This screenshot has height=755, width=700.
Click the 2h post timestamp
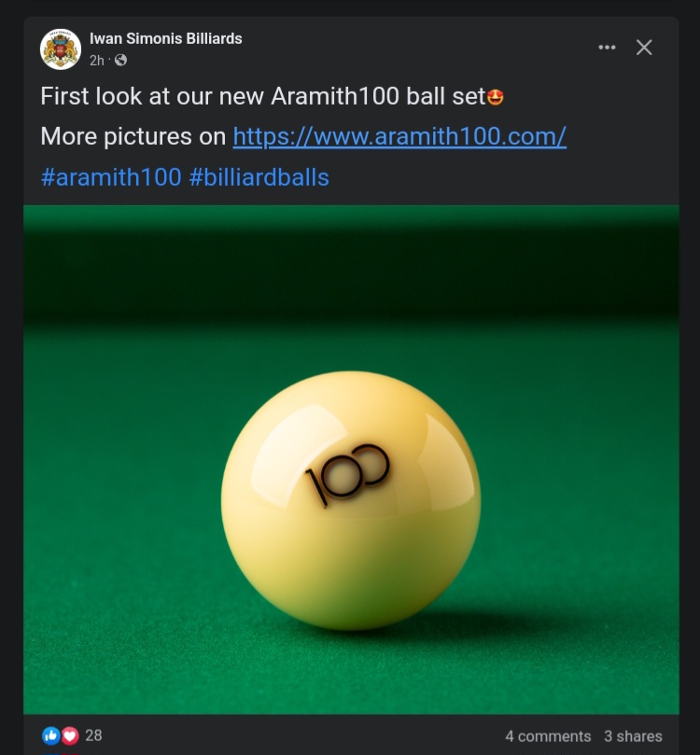pyautogui.click(x=97, y=60)
